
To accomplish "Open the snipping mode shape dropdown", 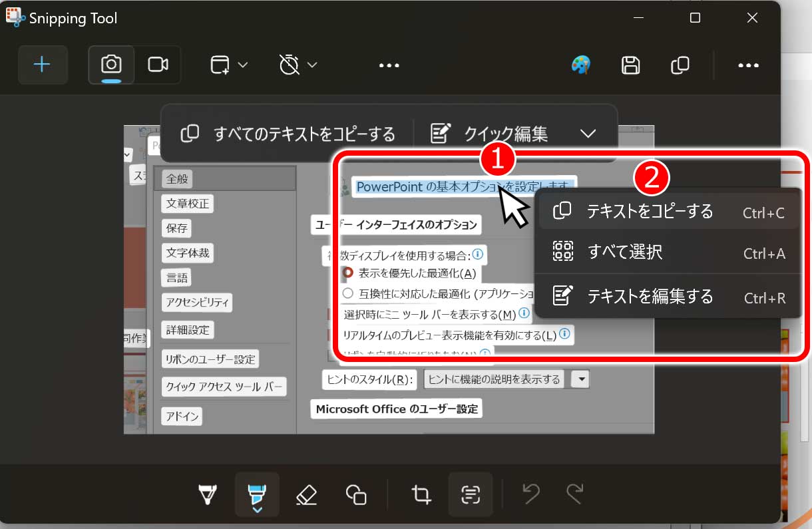I will click(x=229, y=65).
